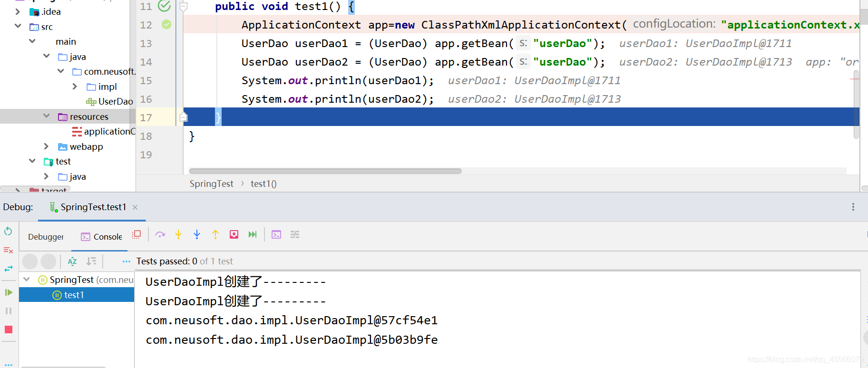The image size is (868, 368).
Task: Open the test runner options three-dot menu
Action: click(126, 261)
